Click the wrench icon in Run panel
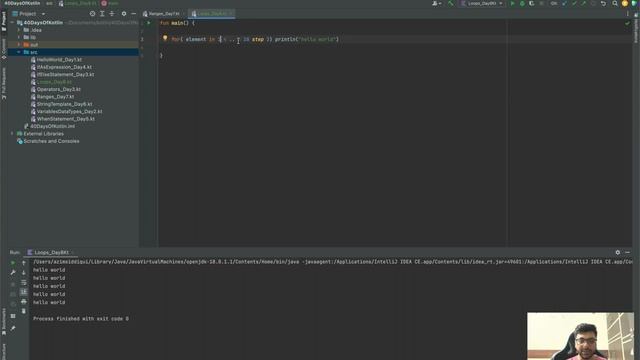 pos(13,273)
